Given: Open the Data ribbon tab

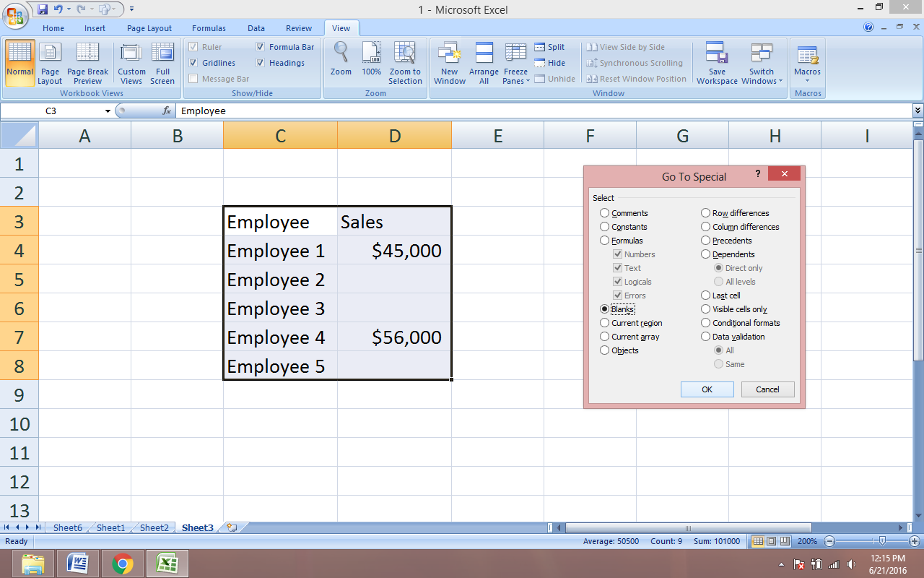Looking at the screenshot, I should 256,28.
